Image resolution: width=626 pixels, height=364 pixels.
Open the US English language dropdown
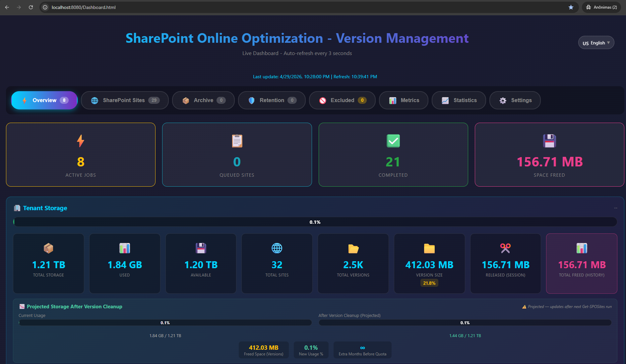tap(596, 43)
